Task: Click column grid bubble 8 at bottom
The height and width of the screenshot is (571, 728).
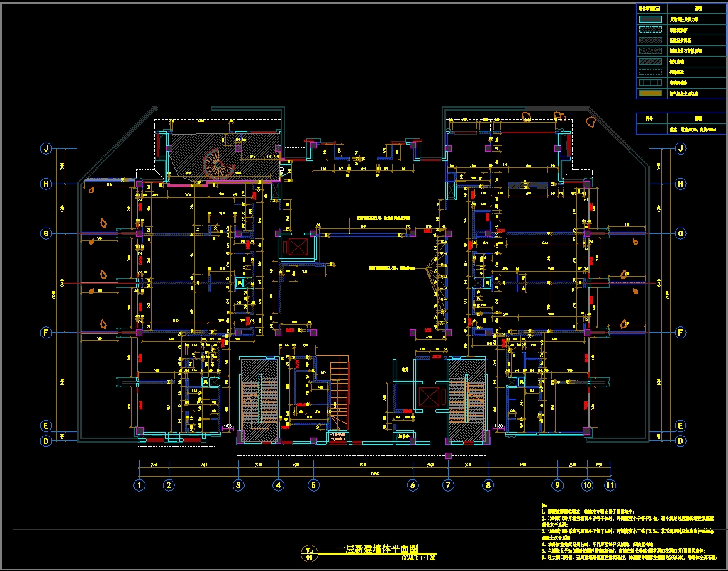Action: (x=488, y=485)
